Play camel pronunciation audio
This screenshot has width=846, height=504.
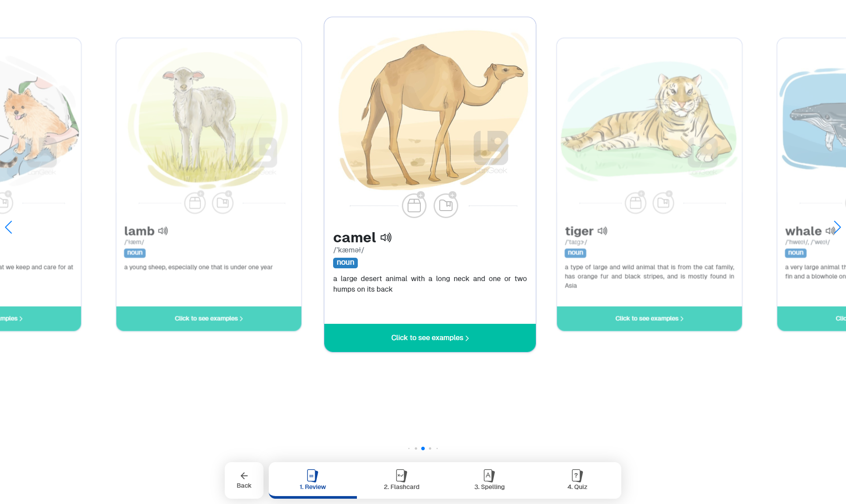[386, 238]
